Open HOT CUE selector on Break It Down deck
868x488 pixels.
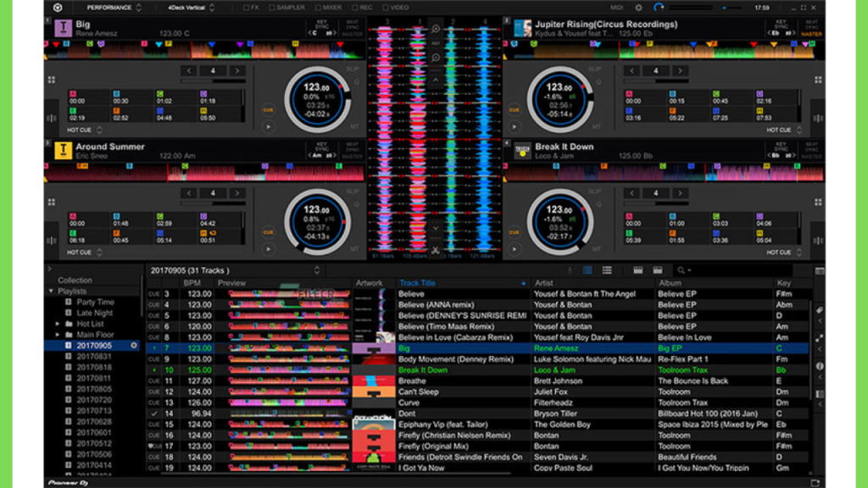tap(784, 252)
